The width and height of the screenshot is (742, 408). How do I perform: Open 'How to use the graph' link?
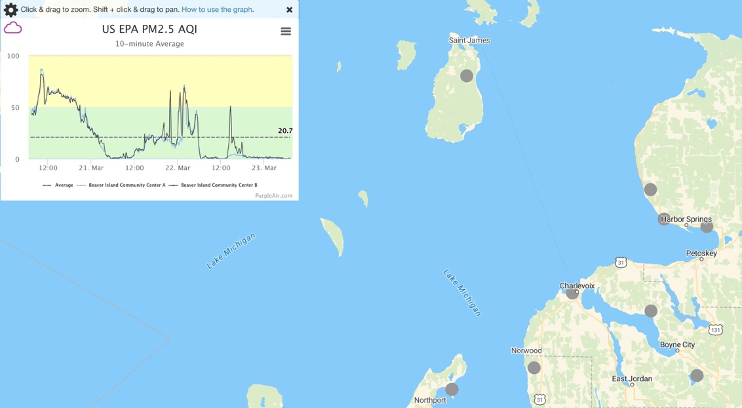pos(217,9)
